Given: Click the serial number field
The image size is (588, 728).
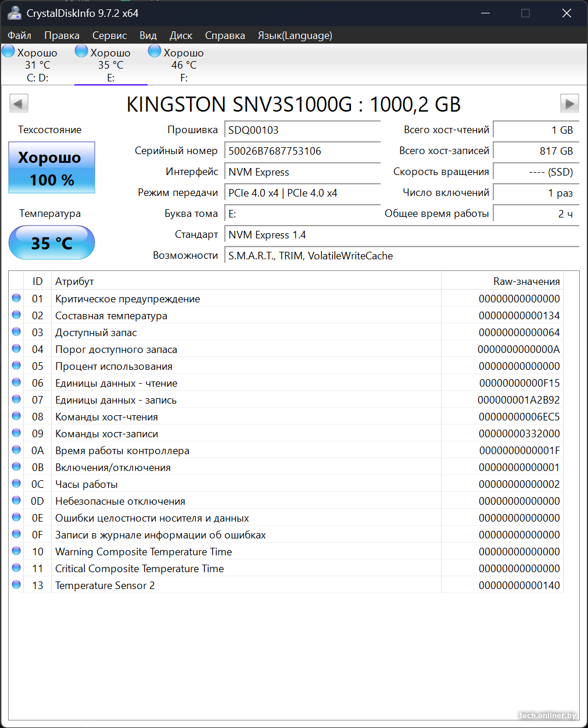Looking at the screenshot, I should pos(302,151).
